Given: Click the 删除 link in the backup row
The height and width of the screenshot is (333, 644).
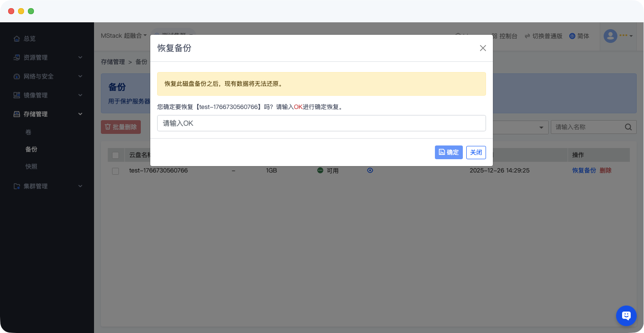Looking at the screenshot, I should coord(605,170).
